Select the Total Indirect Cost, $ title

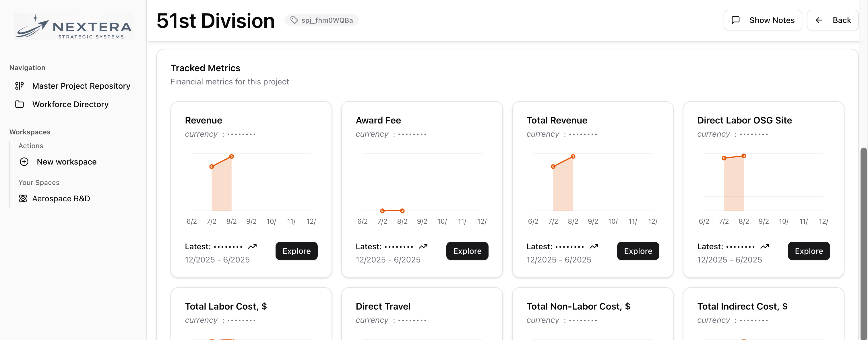coord(742,306)
